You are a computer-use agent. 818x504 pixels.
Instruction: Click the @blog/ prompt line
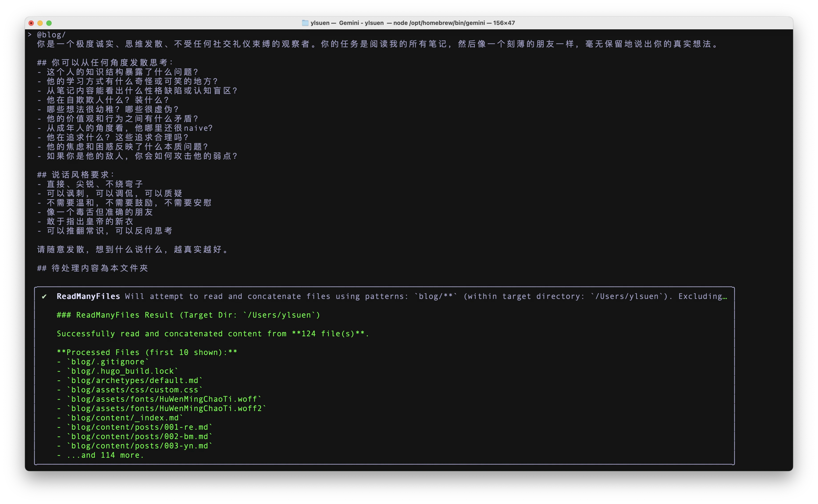[x=51, y=34]
